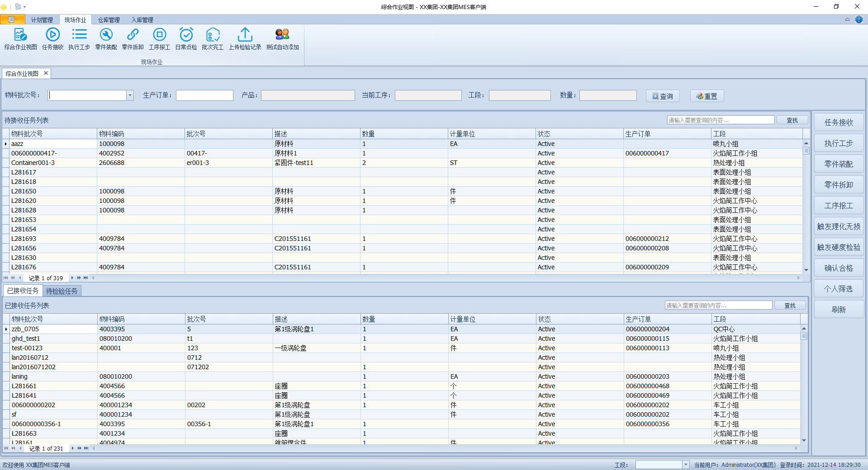The height and width of the screenshot is (470, 868).
Task: Go to next record in received task list
Action: click(x=72, y=448)
